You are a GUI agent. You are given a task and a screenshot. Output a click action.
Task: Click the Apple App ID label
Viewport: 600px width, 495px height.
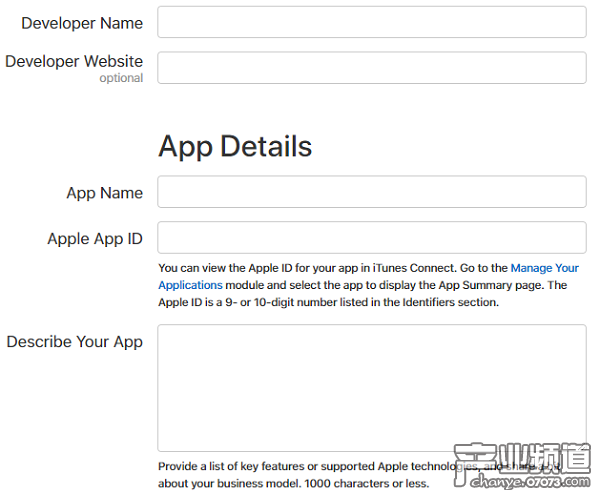(95, 239)
